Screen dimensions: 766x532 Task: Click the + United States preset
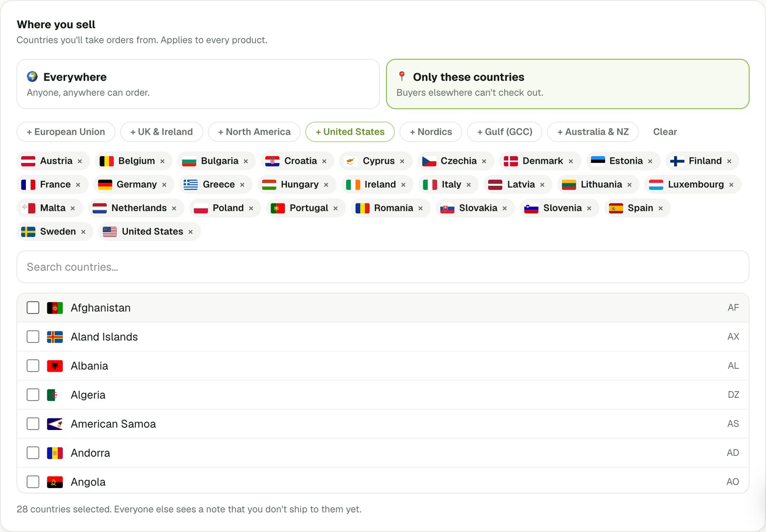(350, 132)
